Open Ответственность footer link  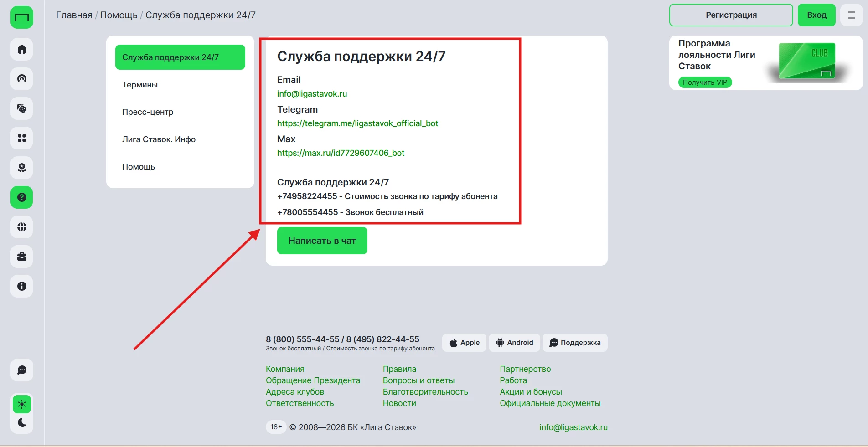[300, 403]
